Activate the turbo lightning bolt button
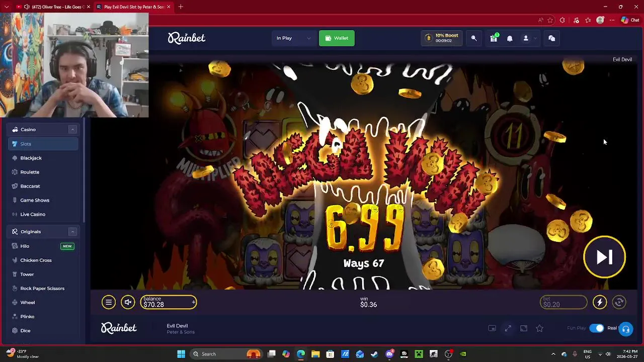 pos(600,302)
